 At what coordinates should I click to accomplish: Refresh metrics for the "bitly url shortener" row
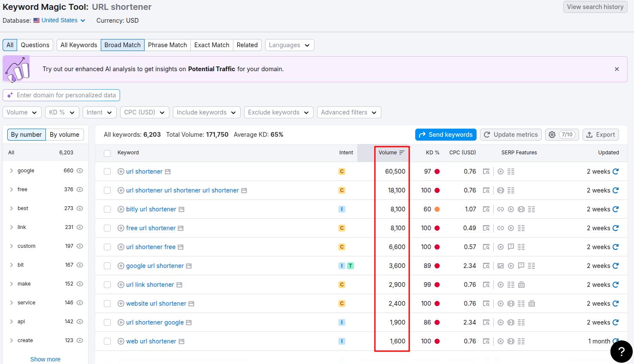[x=616, y=209]
